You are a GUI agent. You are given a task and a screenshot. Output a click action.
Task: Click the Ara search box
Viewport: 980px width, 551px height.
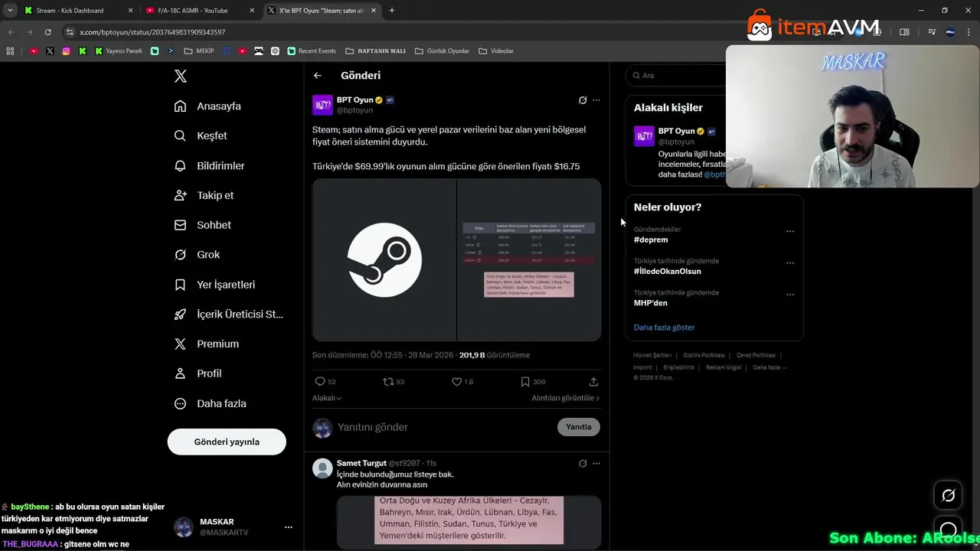click(x=678, y=75)
